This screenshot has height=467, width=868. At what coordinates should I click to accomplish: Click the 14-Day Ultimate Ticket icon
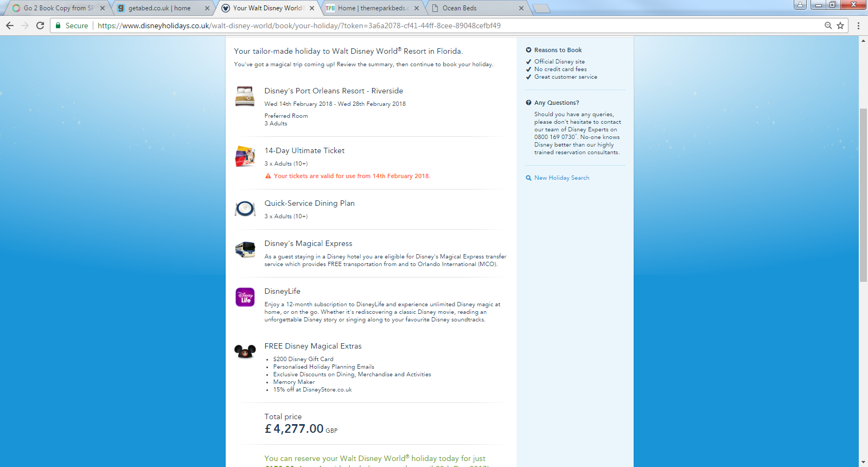245,156
